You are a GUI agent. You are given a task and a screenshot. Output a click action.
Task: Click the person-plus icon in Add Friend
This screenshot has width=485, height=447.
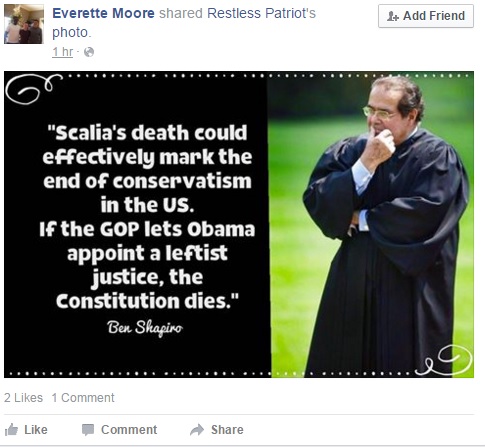tap(393, 16)
